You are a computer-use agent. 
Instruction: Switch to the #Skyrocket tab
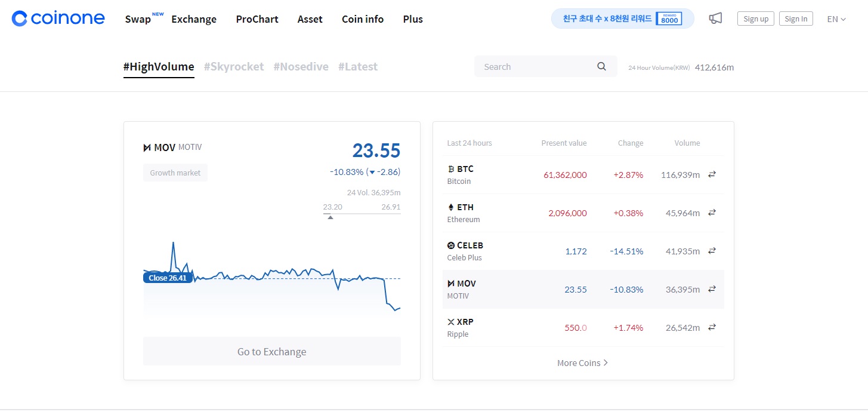point(234,67)
